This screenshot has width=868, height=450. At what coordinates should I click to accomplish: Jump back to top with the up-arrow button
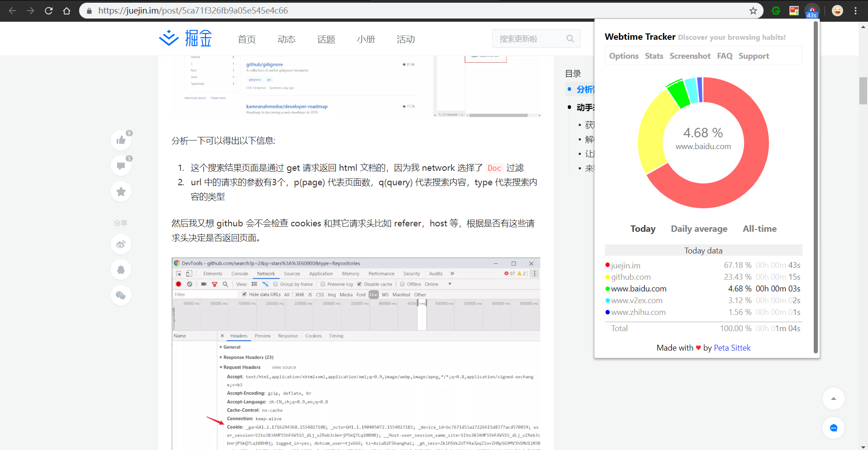click(834, 398)
